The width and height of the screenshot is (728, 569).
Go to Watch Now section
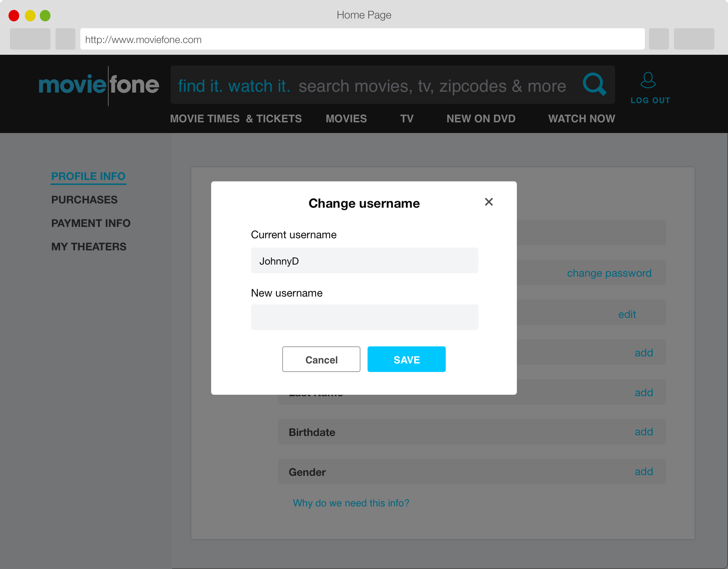point(581,119)
